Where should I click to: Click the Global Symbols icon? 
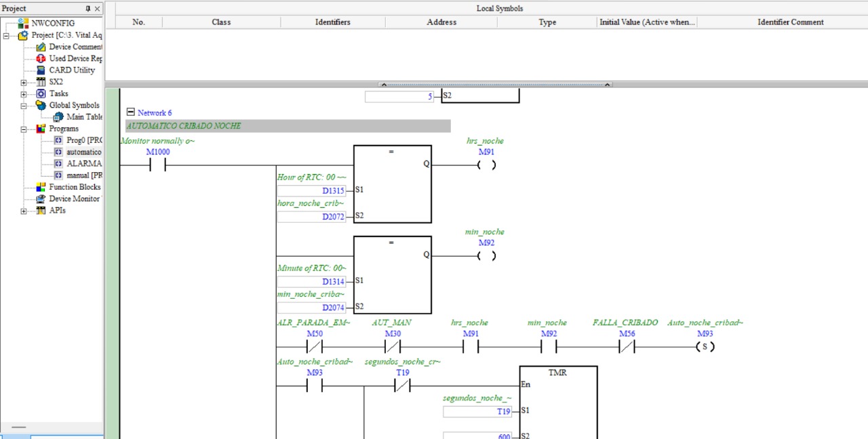pyautogui.click(x=41, y=105)
